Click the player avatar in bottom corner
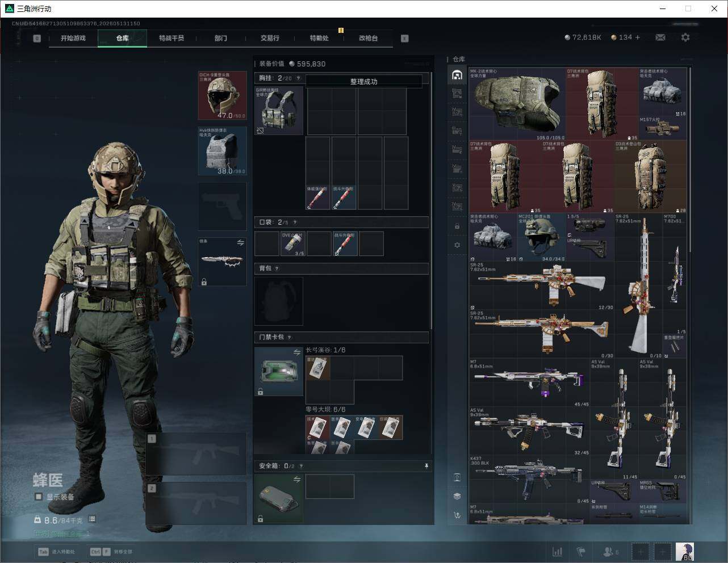The width and height of the screenshot is (728, 563). [x=685, y=552]
